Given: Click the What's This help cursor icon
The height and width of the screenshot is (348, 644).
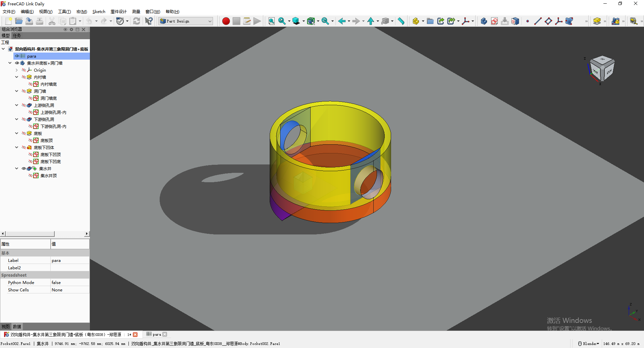Looking at the screenshot, I should (149, 21).
